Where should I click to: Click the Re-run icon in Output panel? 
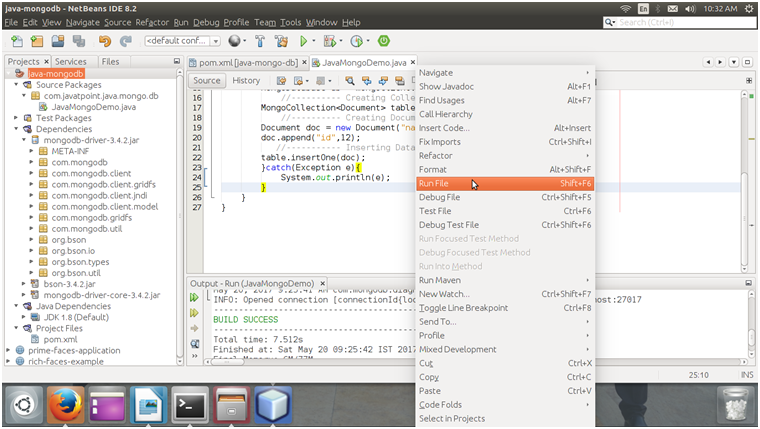(194, 297)
